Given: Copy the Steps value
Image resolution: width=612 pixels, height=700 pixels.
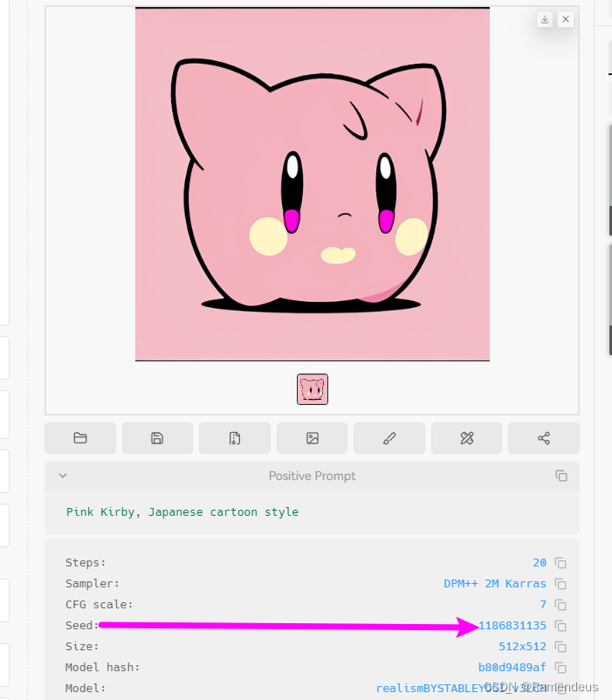Looking at the screenshot, I should (x=560, y=563).
